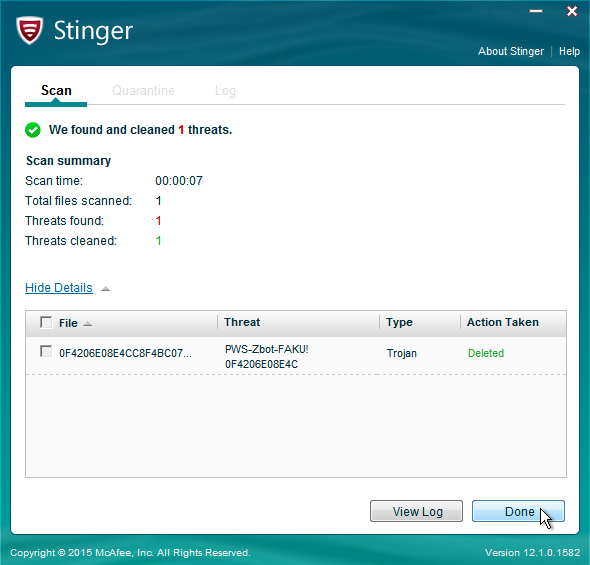Select the PWS-Zbot-FAKU threat row
Image resolution: width=590 pixels, height=565 pixels.
point(296,356)
